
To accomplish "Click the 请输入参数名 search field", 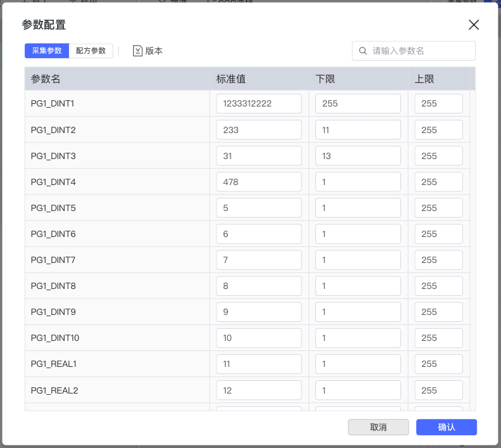I will pyautogui.click(x=419, y=51).
